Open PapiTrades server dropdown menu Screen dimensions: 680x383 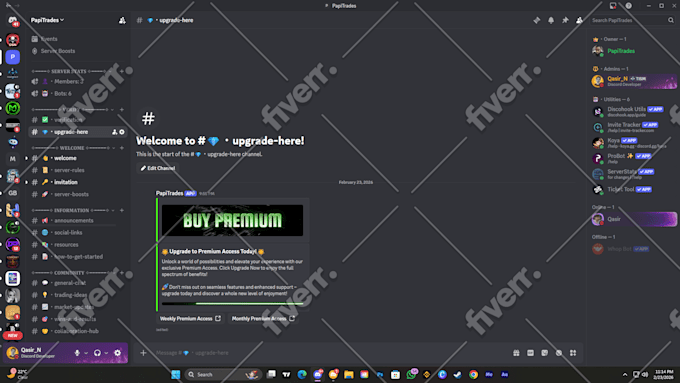click(47, 20)
